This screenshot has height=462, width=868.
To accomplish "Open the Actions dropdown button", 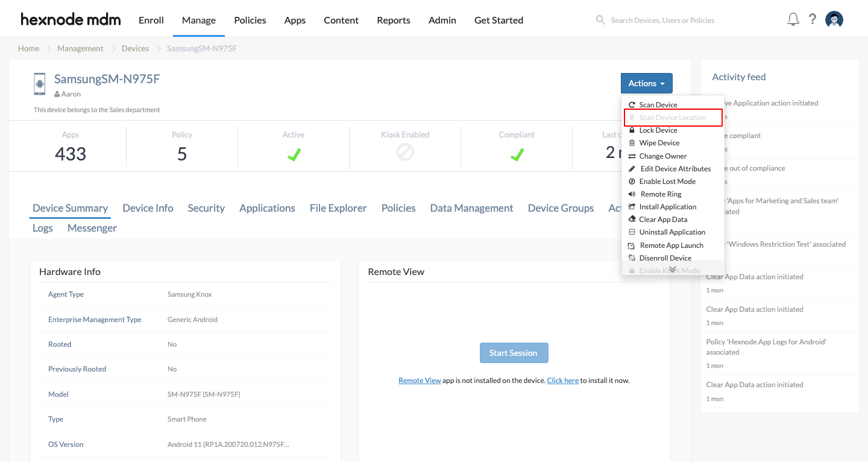I will pyautogui.click(x=646, y=83).
